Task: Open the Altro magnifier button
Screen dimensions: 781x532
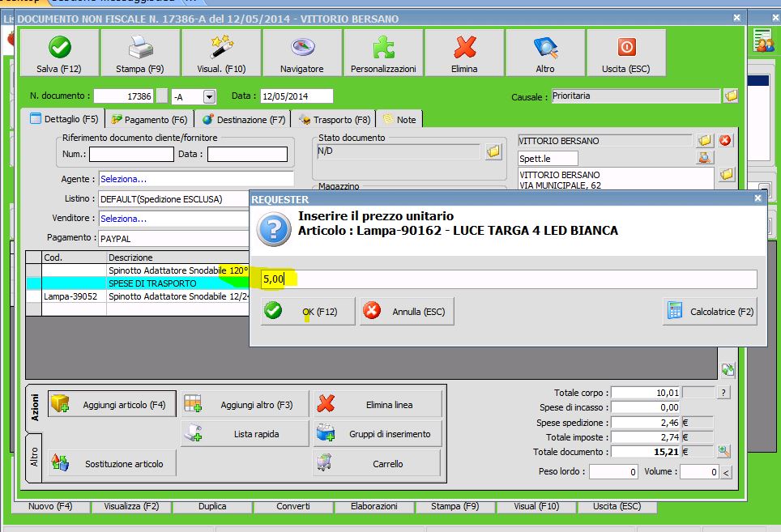Action: click(545, 53)
